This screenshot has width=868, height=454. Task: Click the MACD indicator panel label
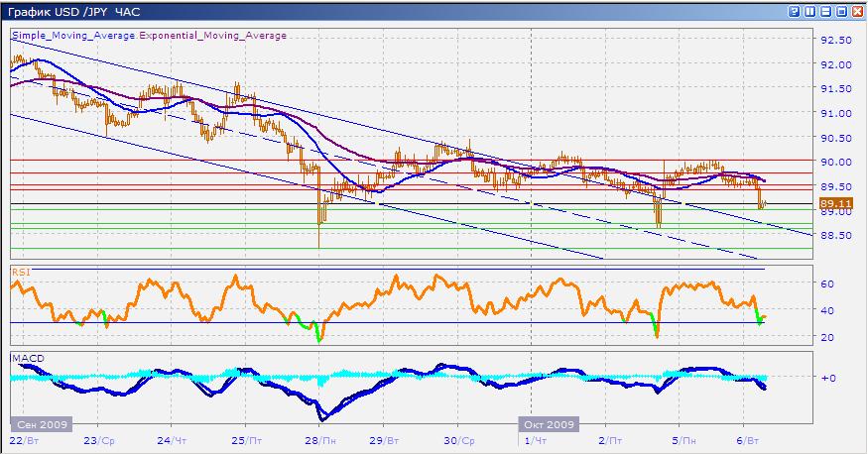24,356
